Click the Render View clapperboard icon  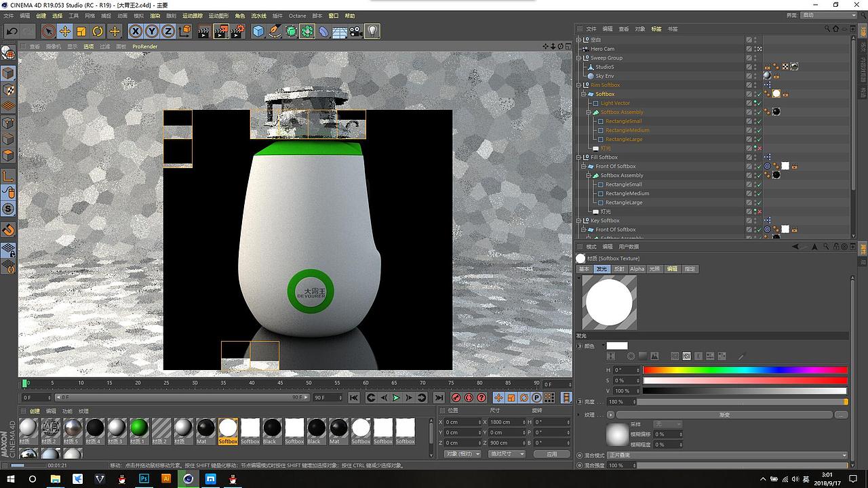[204, 31]
